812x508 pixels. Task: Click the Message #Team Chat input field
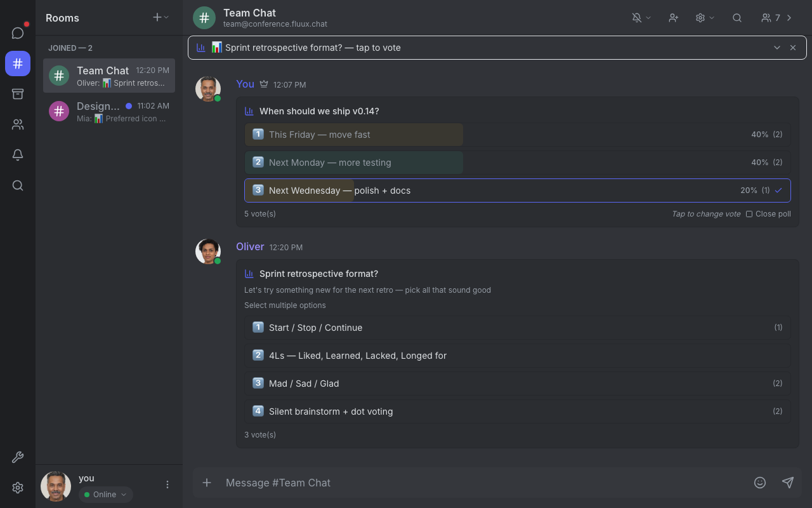click(482, 483)
